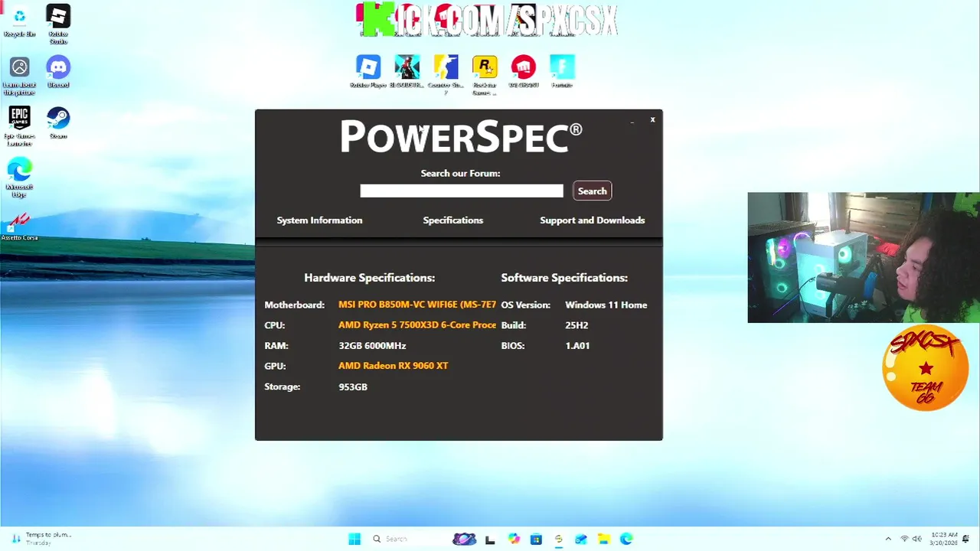Open the clock and date flyout
980x551 pixels.
(x=944, y=540)
